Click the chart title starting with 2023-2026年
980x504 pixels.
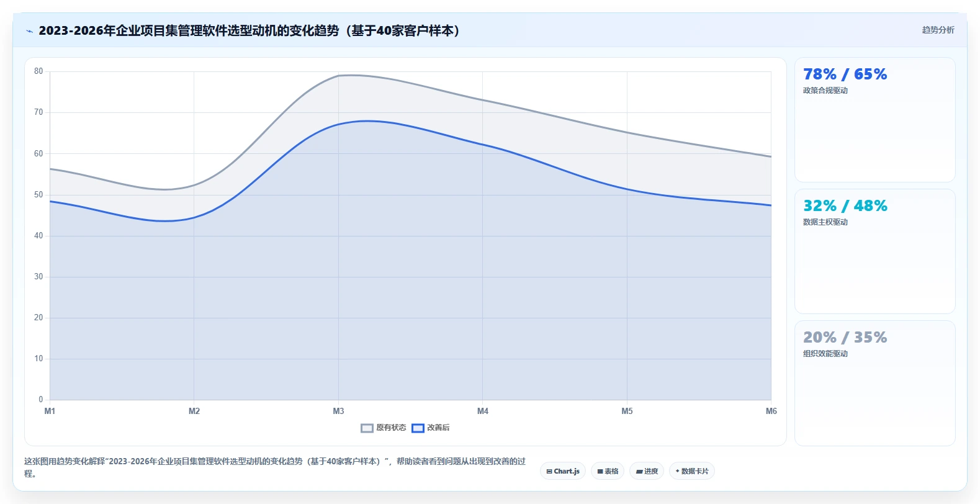coord(249,30)
